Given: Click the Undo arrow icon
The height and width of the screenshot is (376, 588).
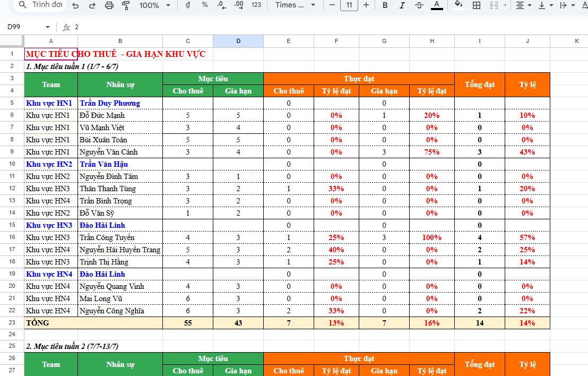Looking at the screenshot, I should 75,5.
